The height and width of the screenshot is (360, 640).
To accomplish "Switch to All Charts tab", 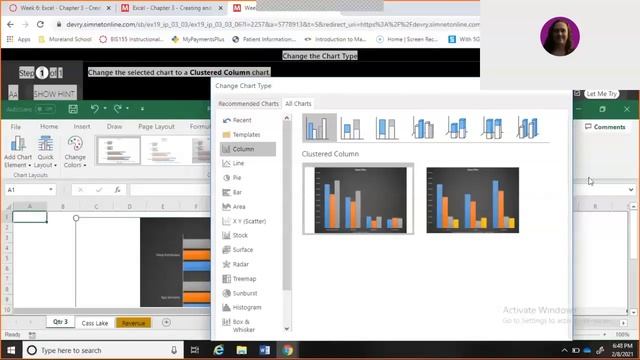I will coord(298,104).
